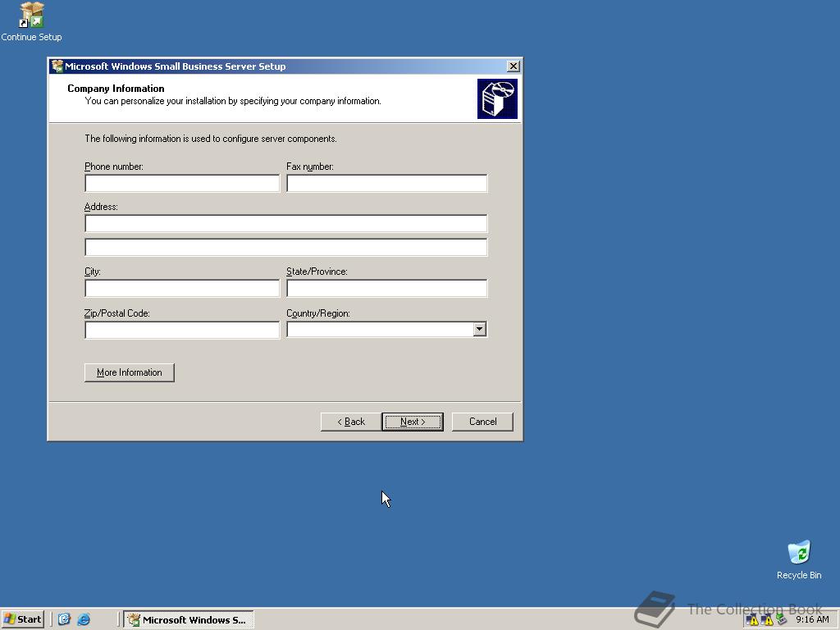
Task: Focus the City text box
Action: tap(182, 288)
